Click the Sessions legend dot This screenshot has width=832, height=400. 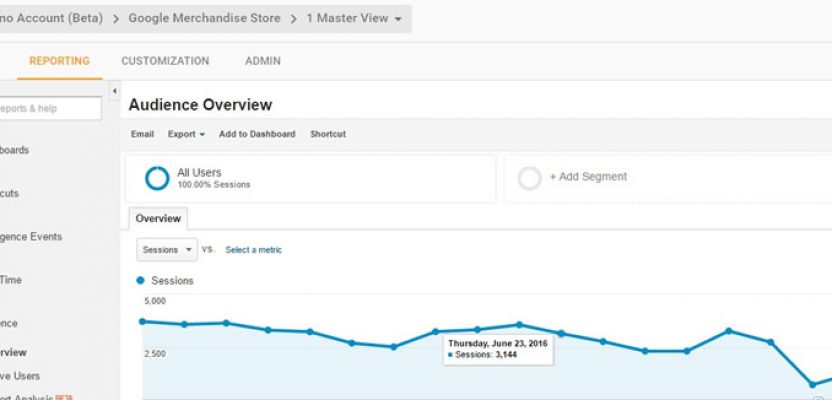[140, 280]
